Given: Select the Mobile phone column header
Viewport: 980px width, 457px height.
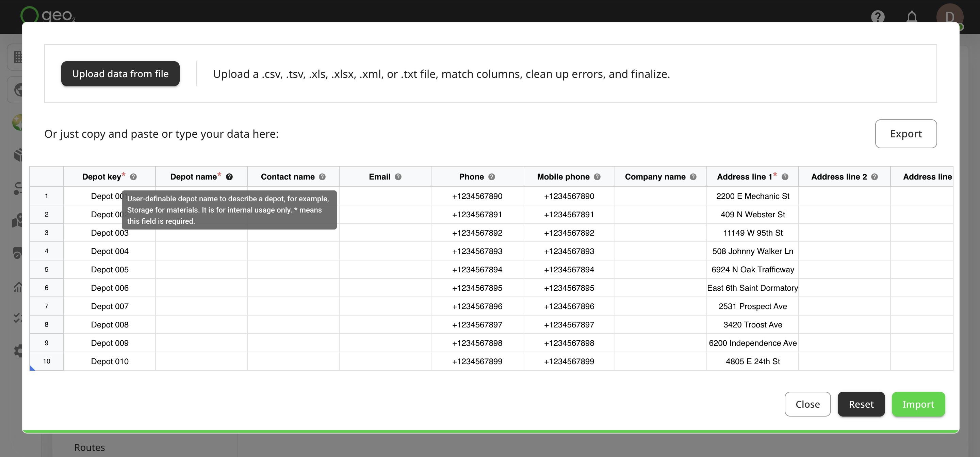Looking at the screenshot, I should [x=569, y=177].
